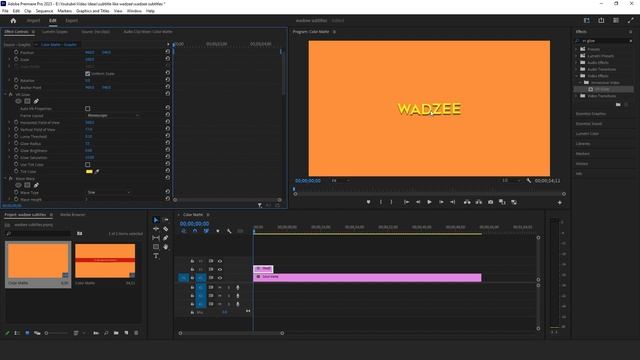640x360 pixels.
Task: Click Mark Out bracket button
Action: [391, 202]
